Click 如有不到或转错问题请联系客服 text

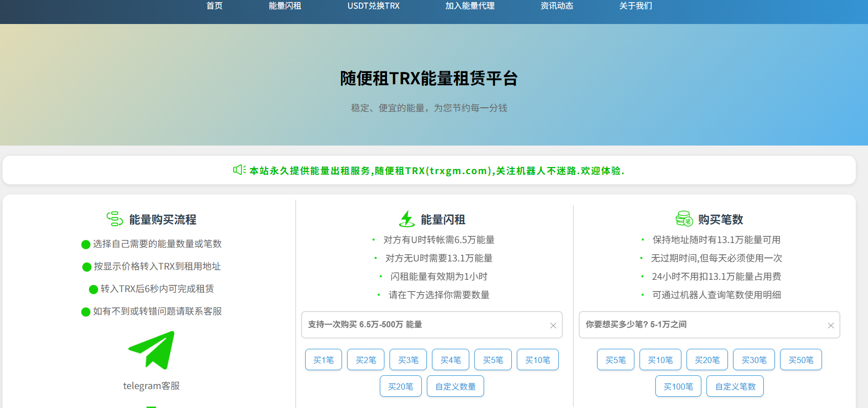coord(157,311)
